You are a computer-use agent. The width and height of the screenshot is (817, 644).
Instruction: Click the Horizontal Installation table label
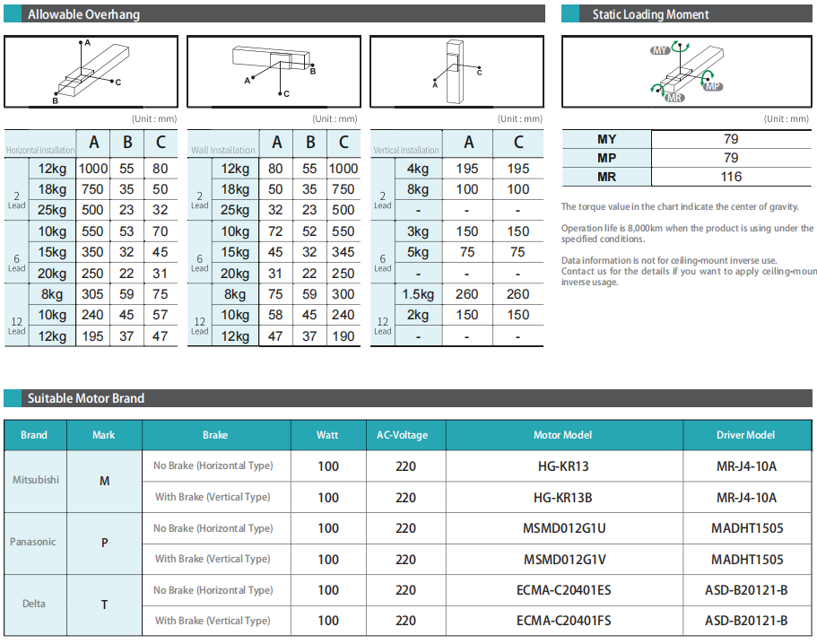pos(39,150)
